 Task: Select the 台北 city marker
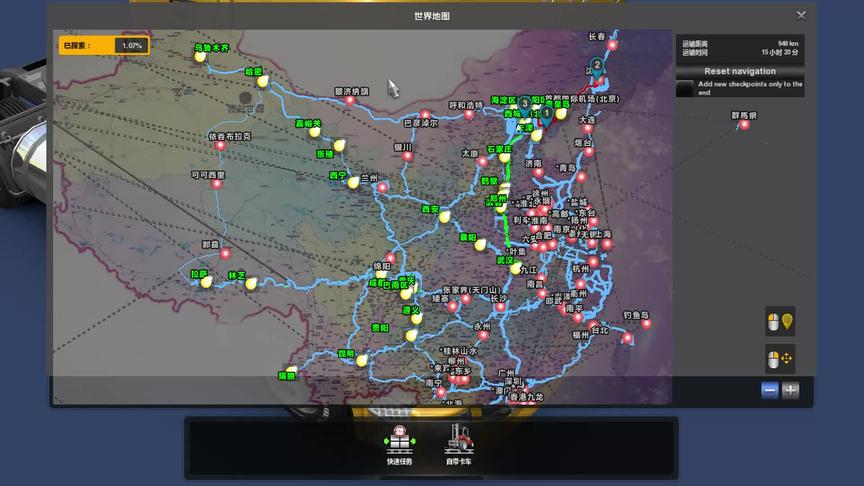tap(627, 338)
